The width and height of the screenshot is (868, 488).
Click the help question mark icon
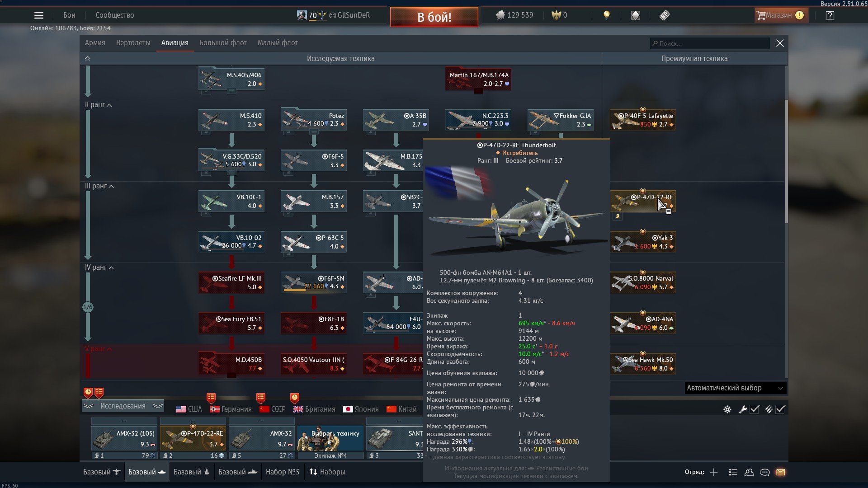point(830,15)
